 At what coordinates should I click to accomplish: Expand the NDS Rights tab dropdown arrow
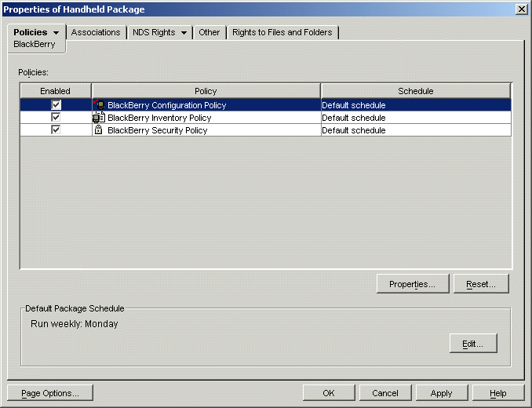[x=184, y=33]
